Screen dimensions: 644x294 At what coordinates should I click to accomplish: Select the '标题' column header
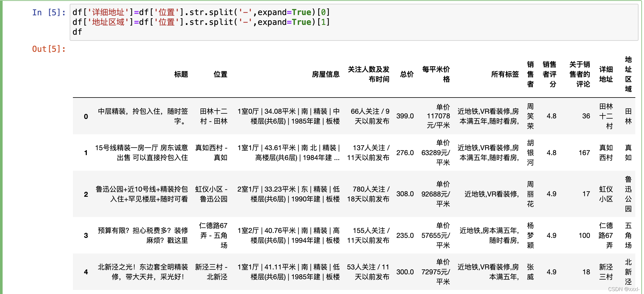point(181,74)
